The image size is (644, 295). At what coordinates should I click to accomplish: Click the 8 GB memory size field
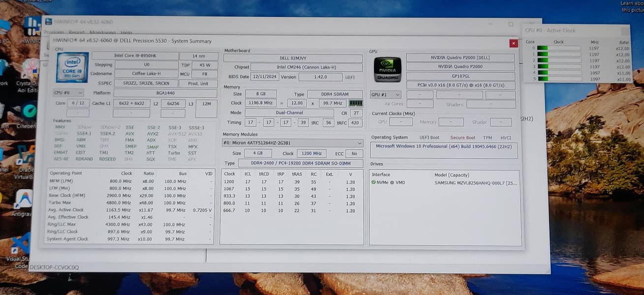click(261, 94)
